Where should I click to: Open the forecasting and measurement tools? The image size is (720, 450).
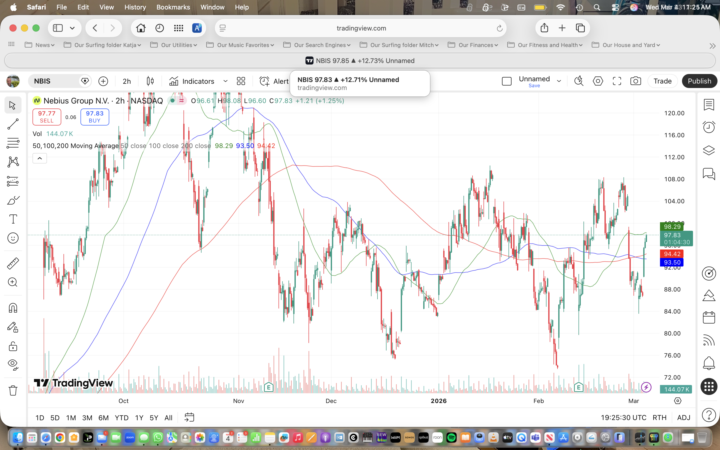click(13, 181)
